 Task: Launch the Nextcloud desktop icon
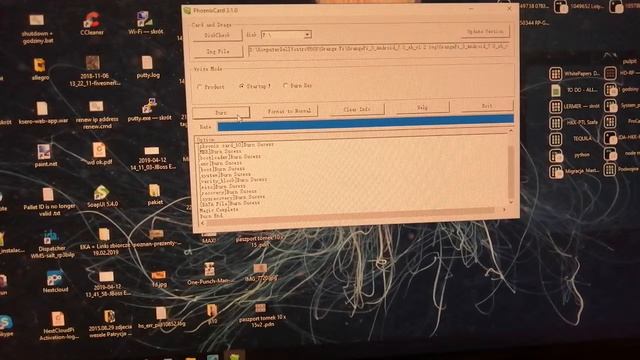pos(55,281)
